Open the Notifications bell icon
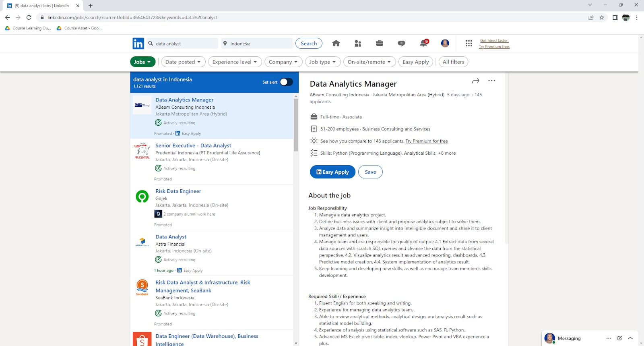Screen dimensions: 644x346 [x=423, y=43]
